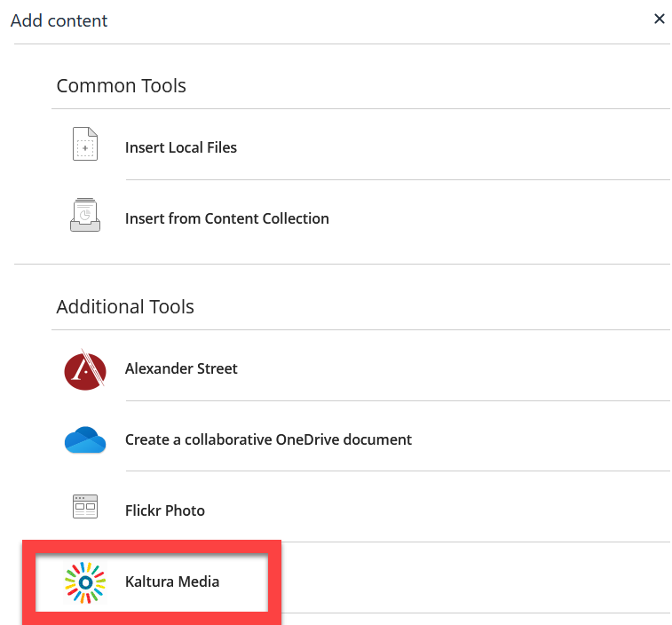Click the Additional Tools heading
The height and width of the screenshot is (625, 672).
pyautogui.click(x=125, y=307)
